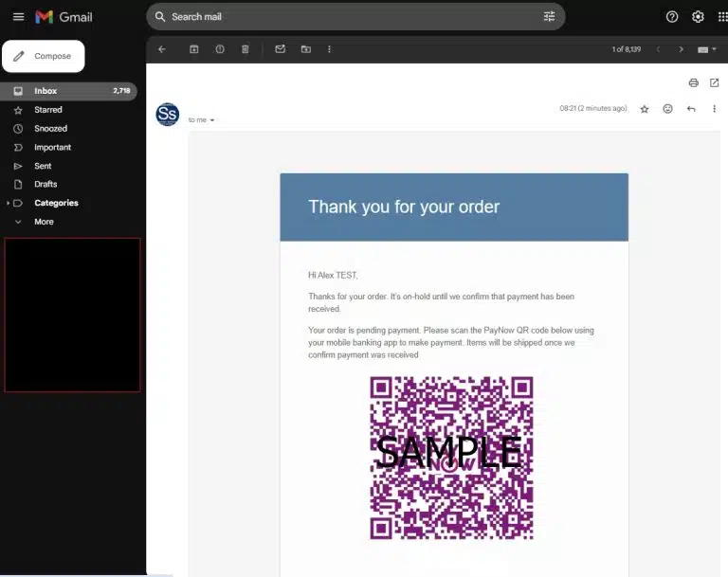Print the email
728x577 pixels.
coord(694,83)
